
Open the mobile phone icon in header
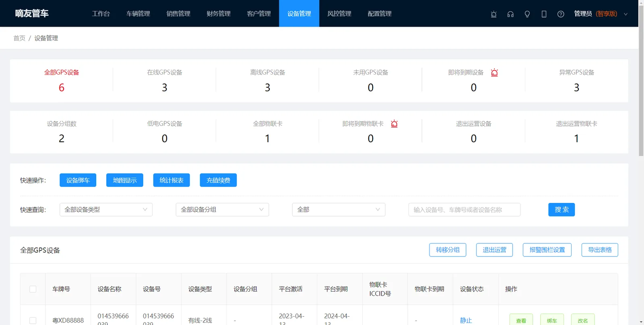[544, 14]
